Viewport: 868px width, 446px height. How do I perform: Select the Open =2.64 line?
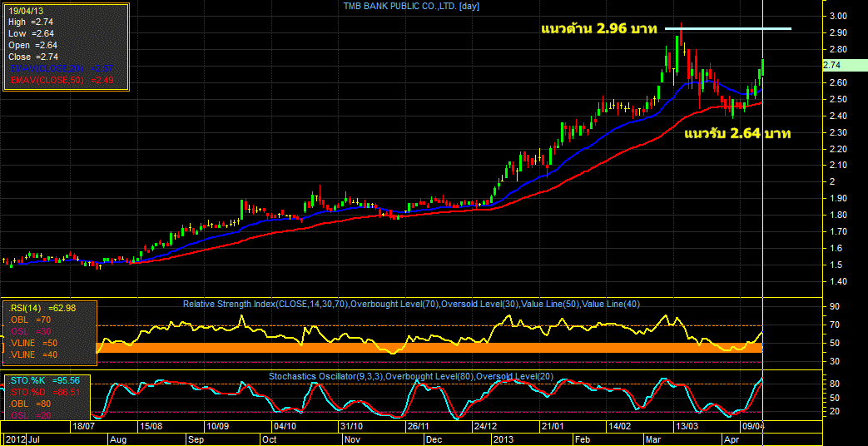pyautogui.click(x=33, y=45)
